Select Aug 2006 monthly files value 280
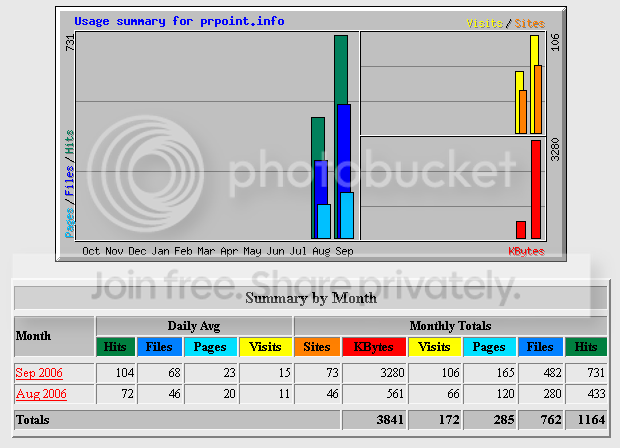Image resolution: width=620 pixels, height=448 pixels. click(552, 394)
